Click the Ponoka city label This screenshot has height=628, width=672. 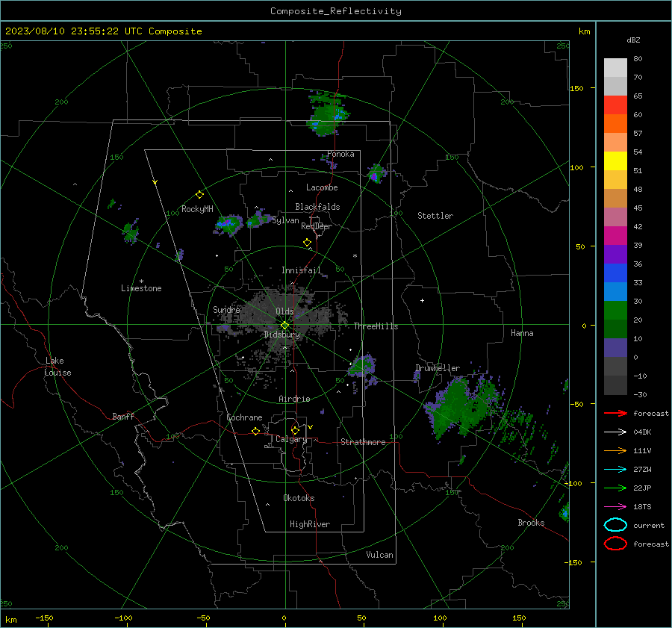point(340,155)
